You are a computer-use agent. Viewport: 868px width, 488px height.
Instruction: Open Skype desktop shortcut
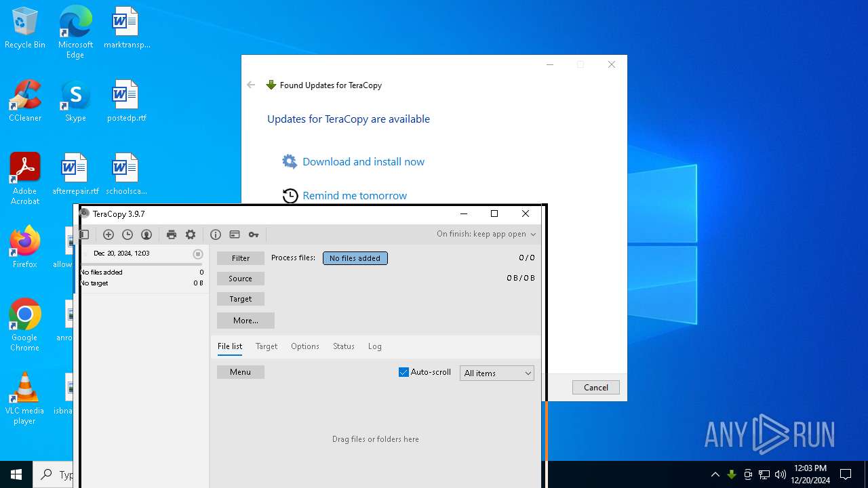point(75,102)
